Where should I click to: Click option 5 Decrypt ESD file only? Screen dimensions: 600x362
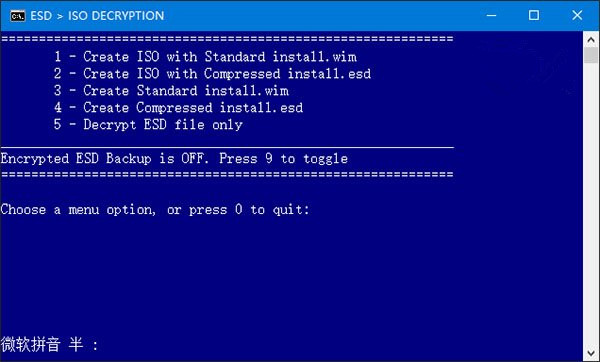(148, 125)
